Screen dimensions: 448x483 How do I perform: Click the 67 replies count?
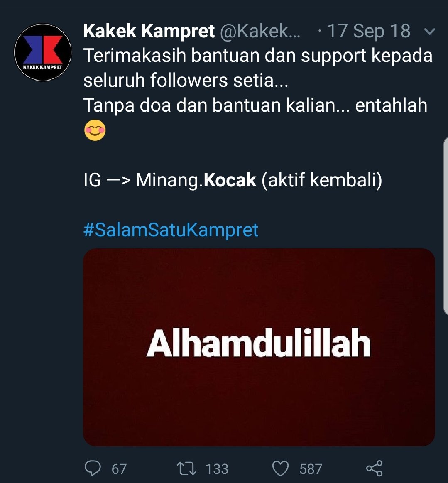click(x=119, y=469)
